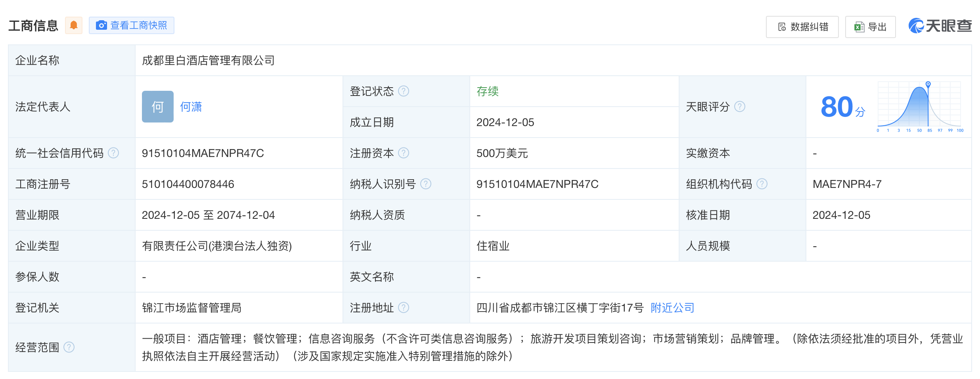Open 查看工商快照 snapshot button

[x=132, y=25]
